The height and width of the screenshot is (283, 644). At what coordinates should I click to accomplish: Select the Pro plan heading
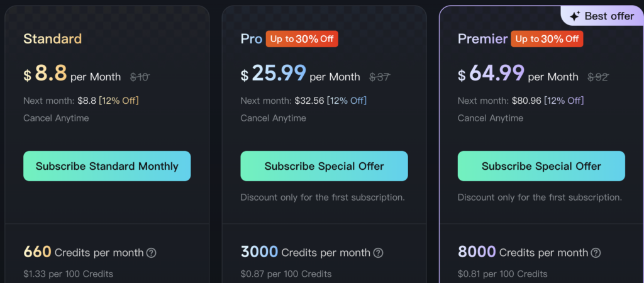[x=251, y=39]
